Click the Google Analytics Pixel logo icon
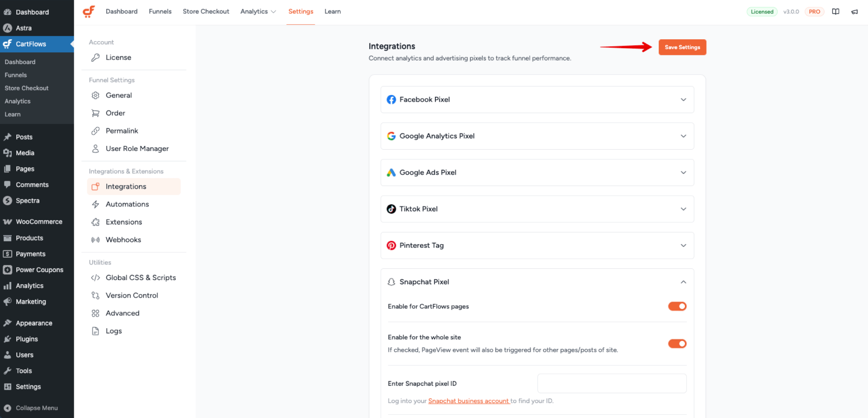The image size is (868, 418). 392,136
